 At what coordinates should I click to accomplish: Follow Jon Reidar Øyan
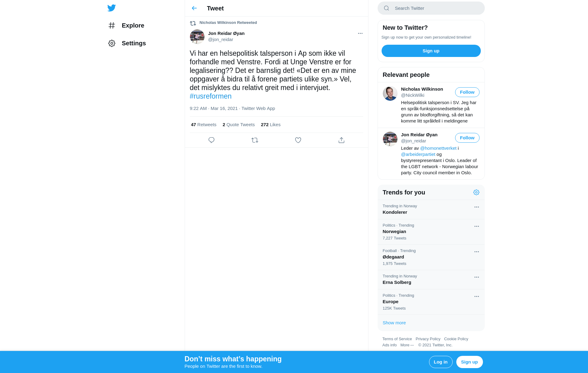coord(467,138)
